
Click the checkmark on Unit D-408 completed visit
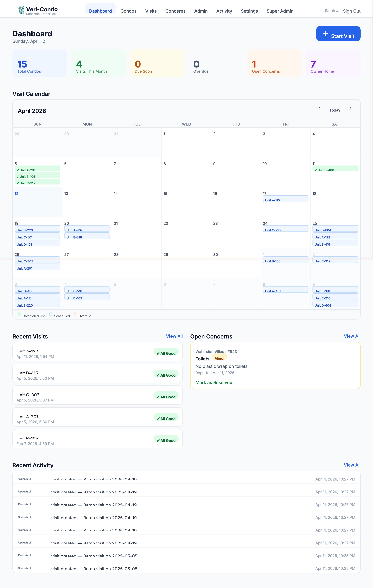point(316,170)
